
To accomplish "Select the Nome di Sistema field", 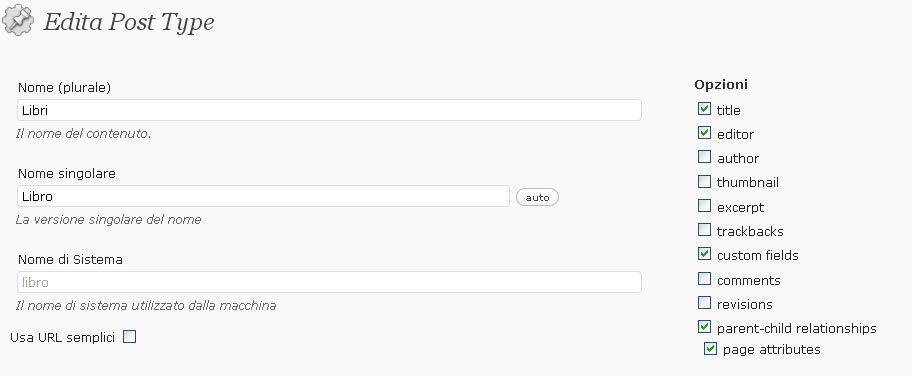I will pos(329,282).
